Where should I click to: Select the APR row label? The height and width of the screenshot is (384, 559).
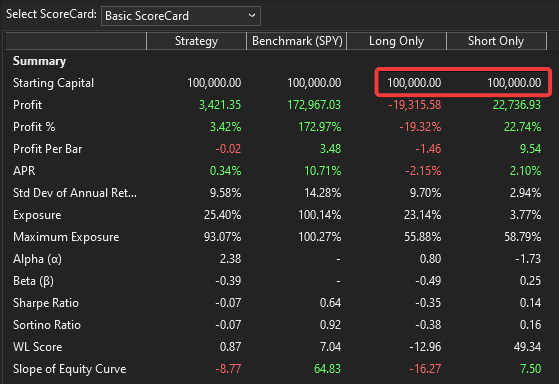pyautogui.click(x=24, y=171)
